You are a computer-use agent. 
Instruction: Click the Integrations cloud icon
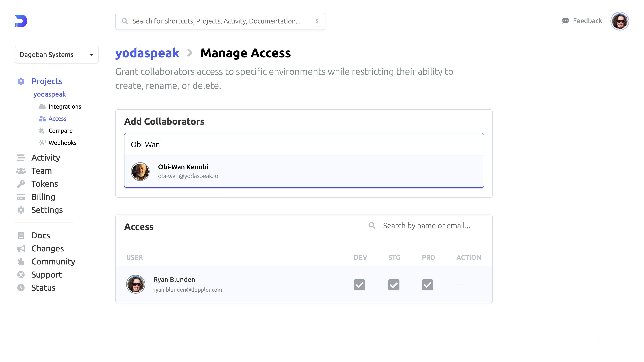[x=42, y=107]
